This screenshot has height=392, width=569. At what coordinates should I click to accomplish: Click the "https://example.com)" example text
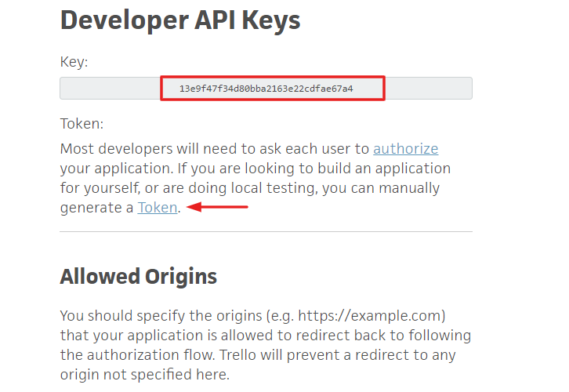click(x=383, y=316)
